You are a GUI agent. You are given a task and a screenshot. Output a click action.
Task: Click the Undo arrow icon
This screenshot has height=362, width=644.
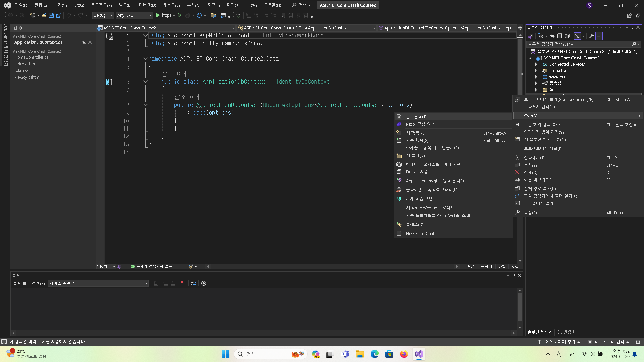69,15
